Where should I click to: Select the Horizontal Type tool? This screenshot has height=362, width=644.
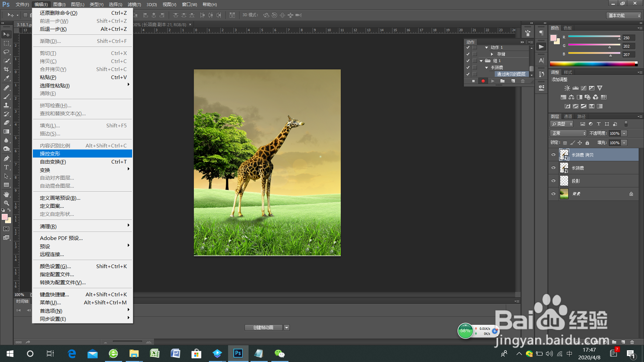pyautogui.click(x=6, y=167)
